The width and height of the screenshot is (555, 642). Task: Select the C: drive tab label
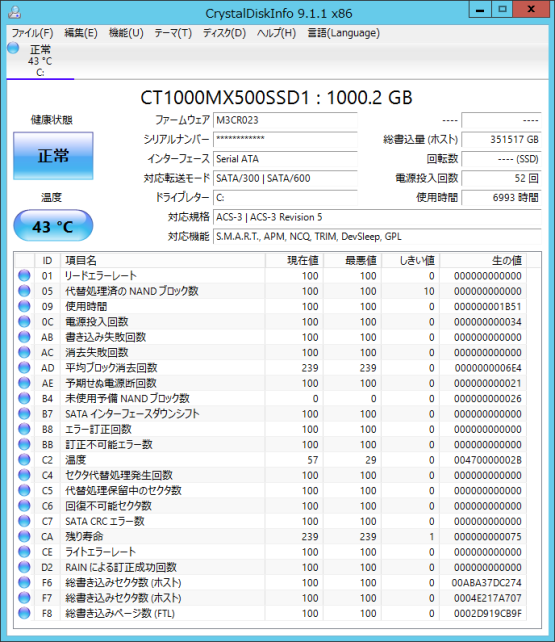click(40, 72)
